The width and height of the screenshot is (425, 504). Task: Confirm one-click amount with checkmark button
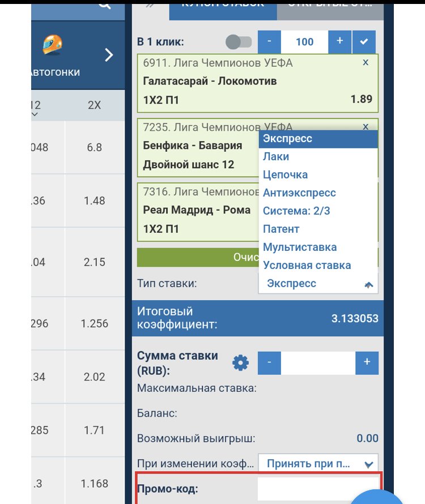click(x=363, y=42)
